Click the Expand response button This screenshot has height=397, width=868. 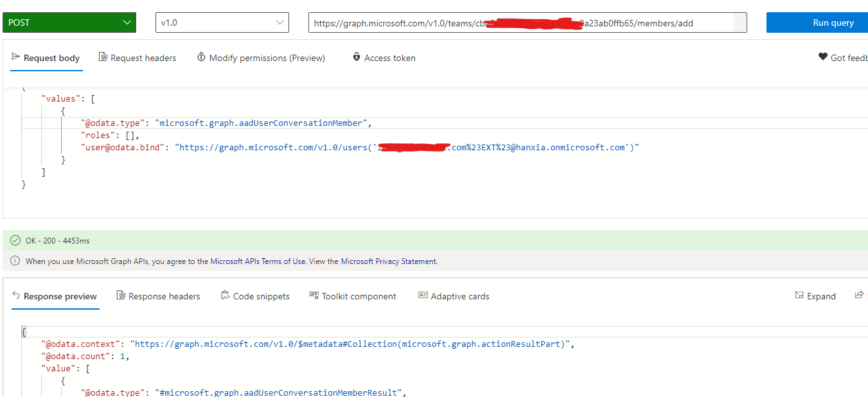point(815,296)
